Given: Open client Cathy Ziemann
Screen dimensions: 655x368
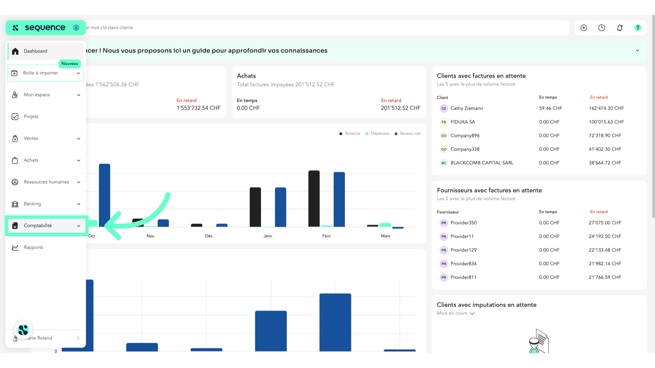Looking at the screenshot, I should tap(467, 108).
